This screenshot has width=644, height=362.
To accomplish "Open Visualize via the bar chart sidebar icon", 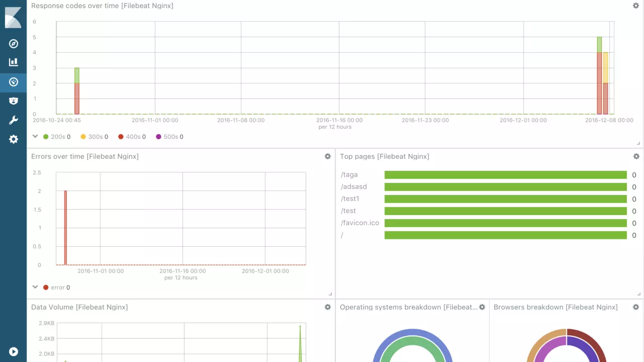I will (x=14, y=62).
